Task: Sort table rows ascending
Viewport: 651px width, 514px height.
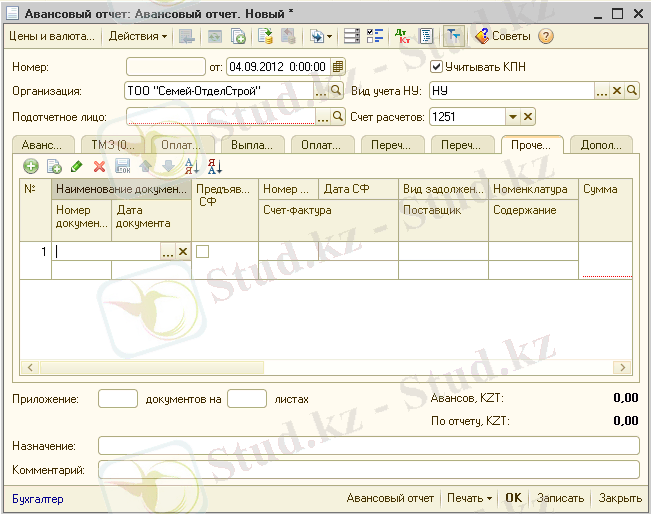Action: coord(192,166)
